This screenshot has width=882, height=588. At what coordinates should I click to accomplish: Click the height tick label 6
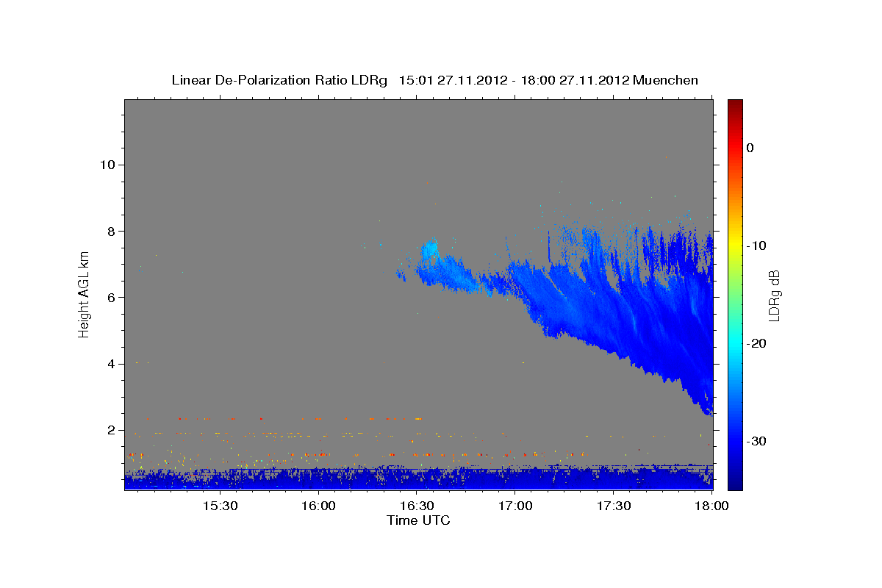[112, 297]
